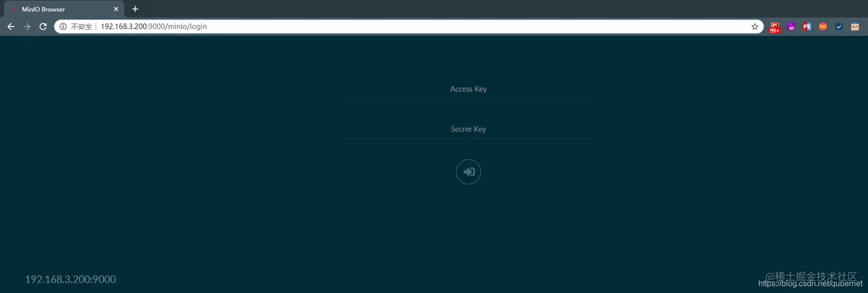Image resolution: width=868 pixels, height=293 pixels.
Task: Open the FE extension icon
Action: click(x=807, y=26)
